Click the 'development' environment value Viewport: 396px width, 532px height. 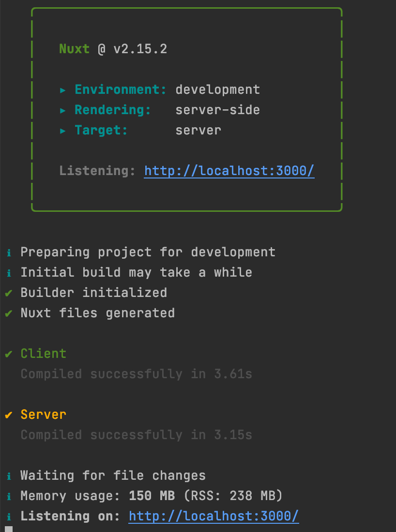pyautogui.click(x=218, y=90)
